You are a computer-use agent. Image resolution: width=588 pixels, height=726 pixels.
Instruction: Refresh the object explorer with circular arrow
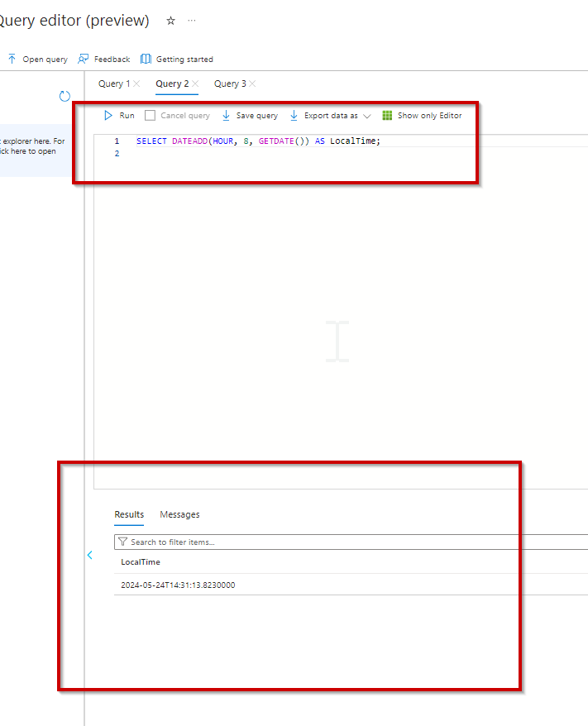click(x=65, y=96)
